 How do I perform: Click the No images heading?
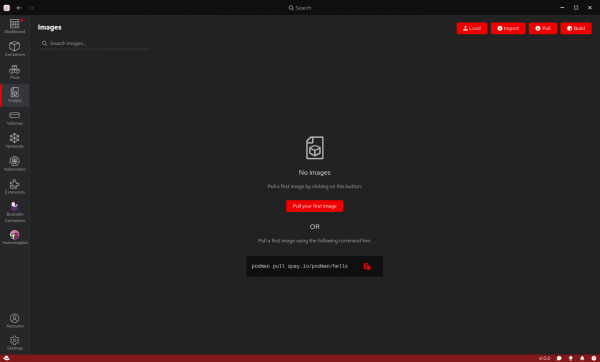pos(315,173)
